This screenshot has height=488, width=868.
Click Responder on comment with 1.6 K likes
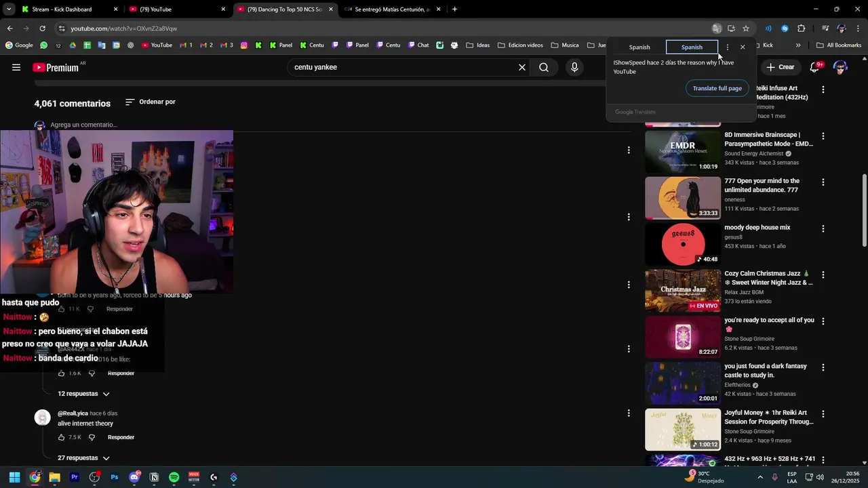click(x=121, y=373)
